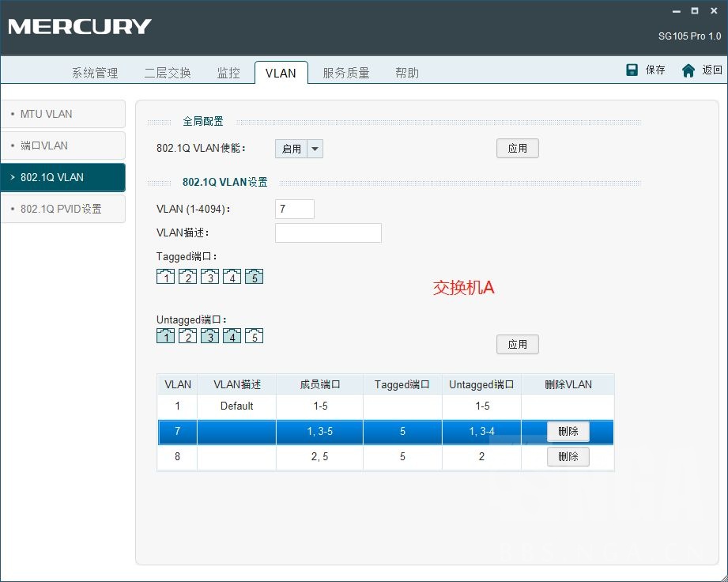Switch to the 系统管理 tab
728x582 pixels.
coord(95,73)
